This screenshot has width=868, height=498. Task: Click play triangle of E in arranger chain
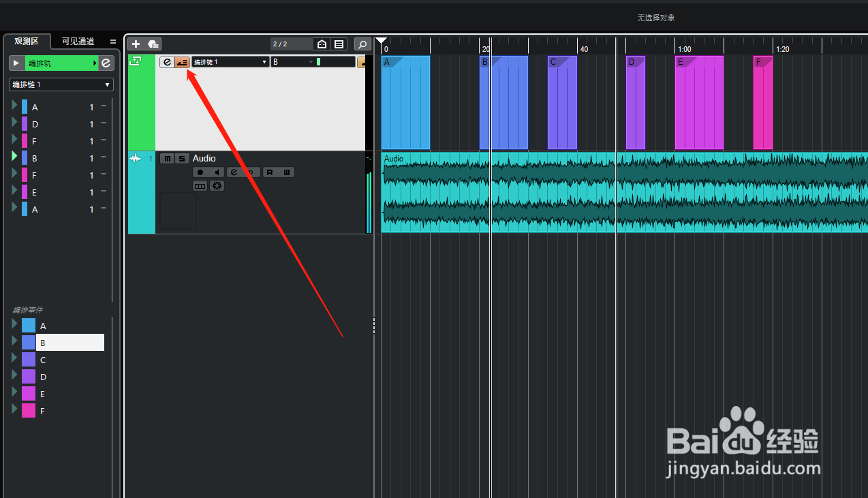click(x=14, y=191)
